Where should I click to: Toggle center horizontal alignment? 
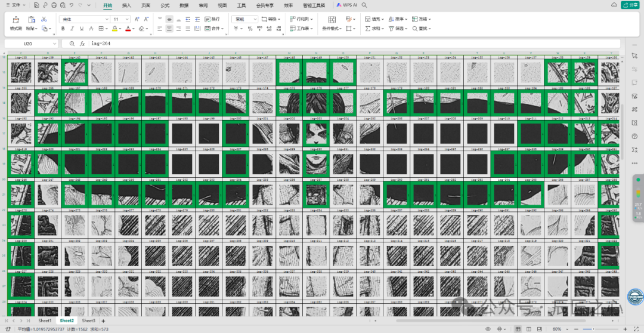tap(169, 29)
